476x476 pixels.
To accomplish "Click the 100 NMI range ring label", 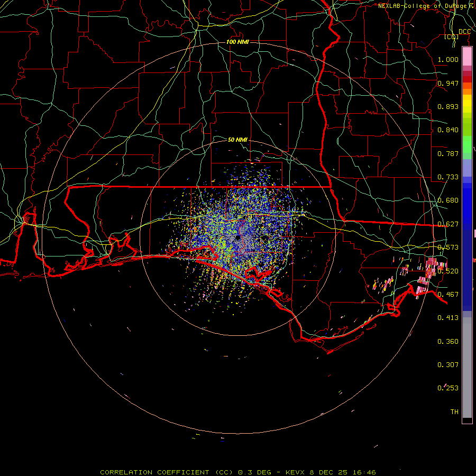I will click(x=237, y=42).
